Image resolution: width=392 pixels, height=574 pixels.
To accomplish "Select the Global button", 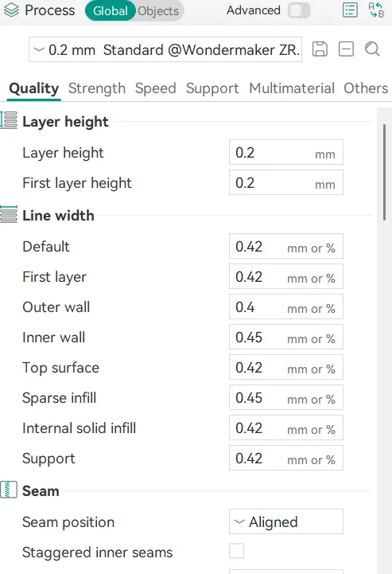I will click(x=110, y=11).
